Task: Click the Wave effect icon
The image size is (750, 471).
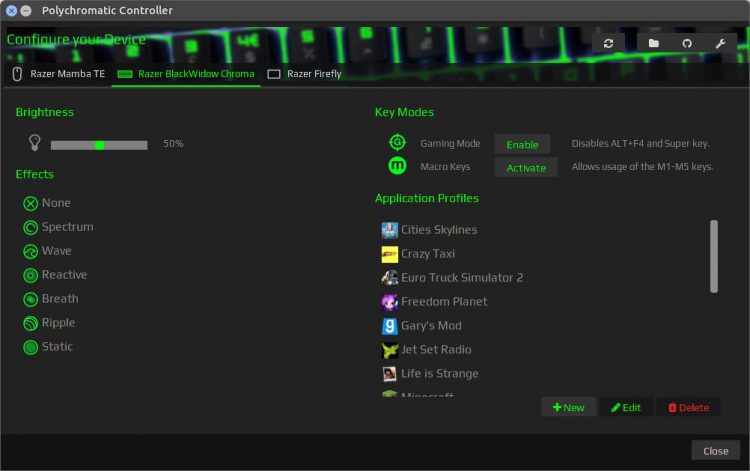Action: [x=31, y=252]
